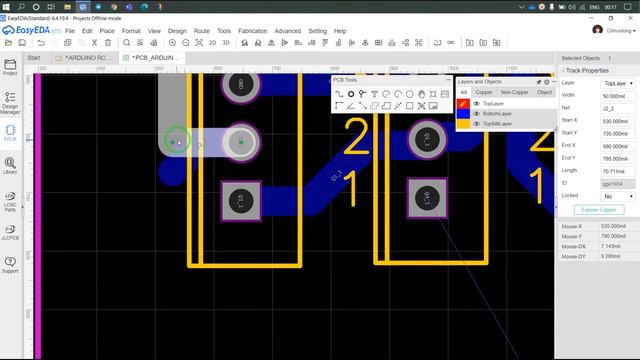The width and height of the screenshot is (640, 360).
Task: Select the Protractor angle tool in PCB Tools
Action: (x=351, y=106)
